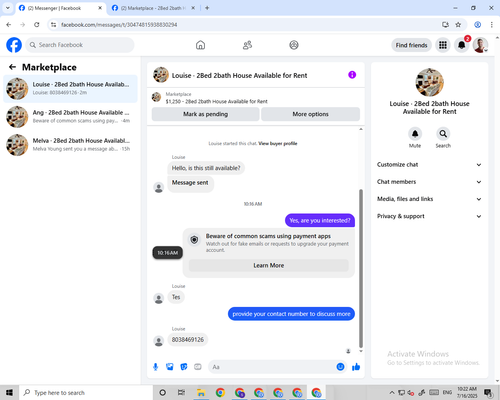Choose a GIF icon in composer
This screenshot has height=400, width=500.
[198, 367]
